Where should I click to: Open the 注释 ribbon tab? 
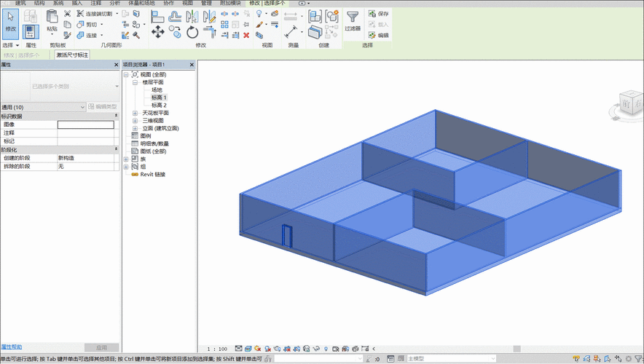pos(95,3)
